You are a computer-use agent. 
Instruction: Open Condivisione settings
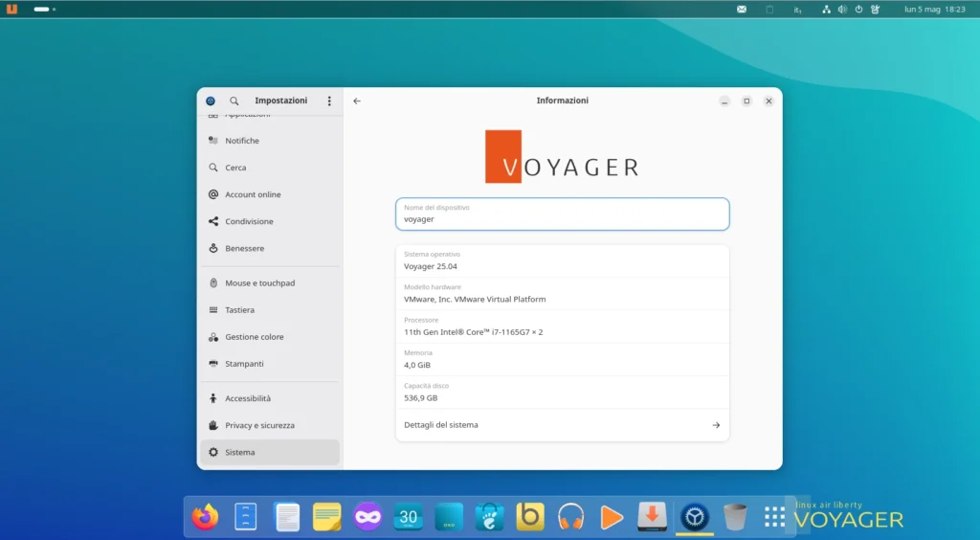pos(270,221)
